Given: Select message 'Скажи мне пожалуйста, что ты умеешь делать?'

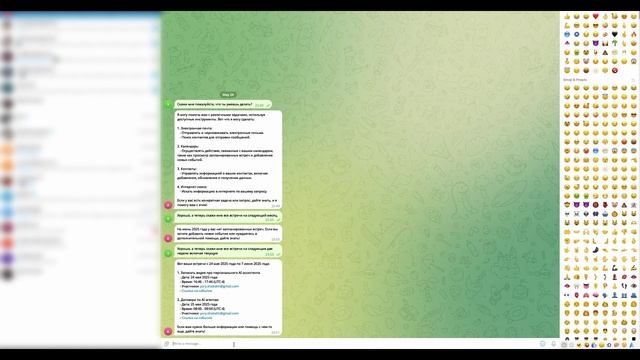Looking at the screenshot, I should point(223,104).
